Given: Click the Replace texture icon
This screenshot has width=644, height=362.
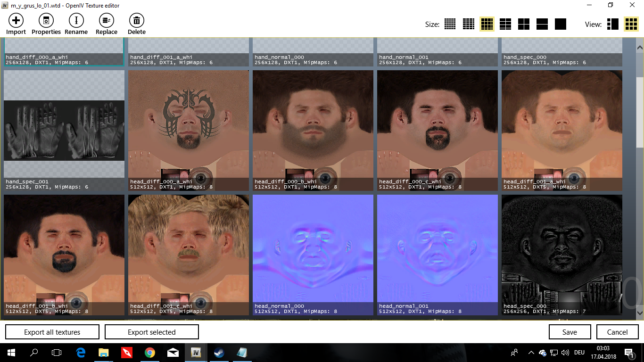Looking at the screenshot, I should pos(107,21).
